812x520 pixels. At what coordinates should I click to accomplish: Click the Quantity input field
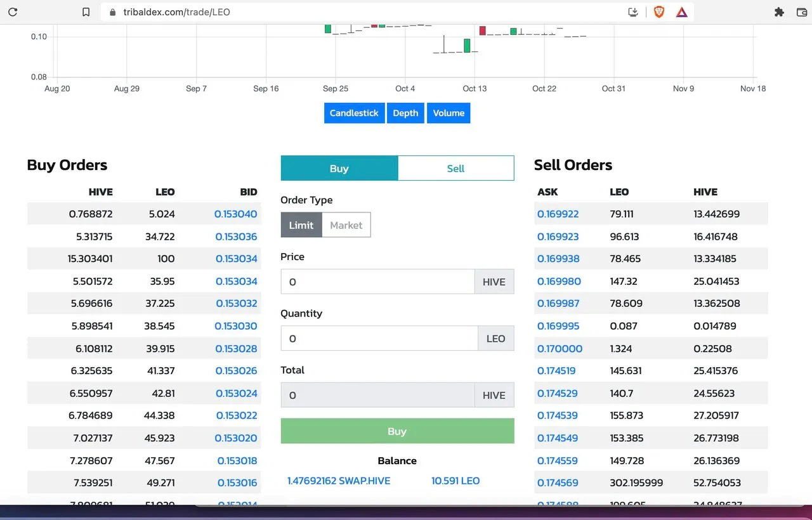click(379, 339)
